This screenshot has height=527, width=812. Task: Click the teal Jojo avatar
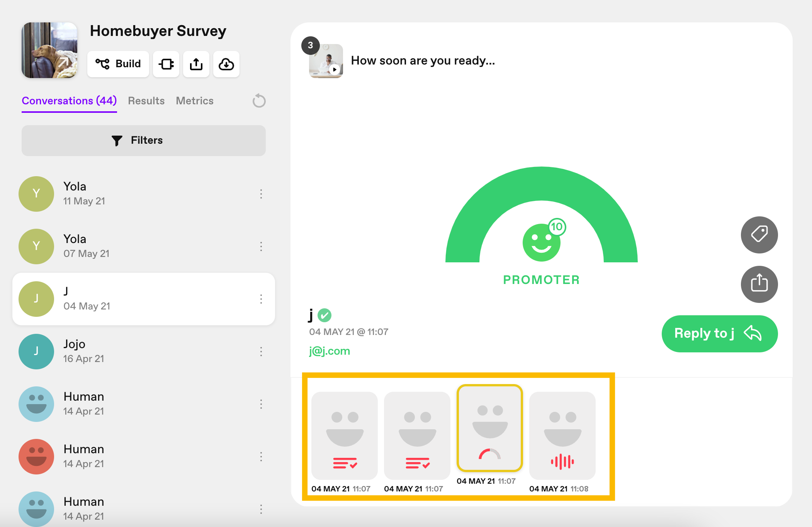(36, 352)
